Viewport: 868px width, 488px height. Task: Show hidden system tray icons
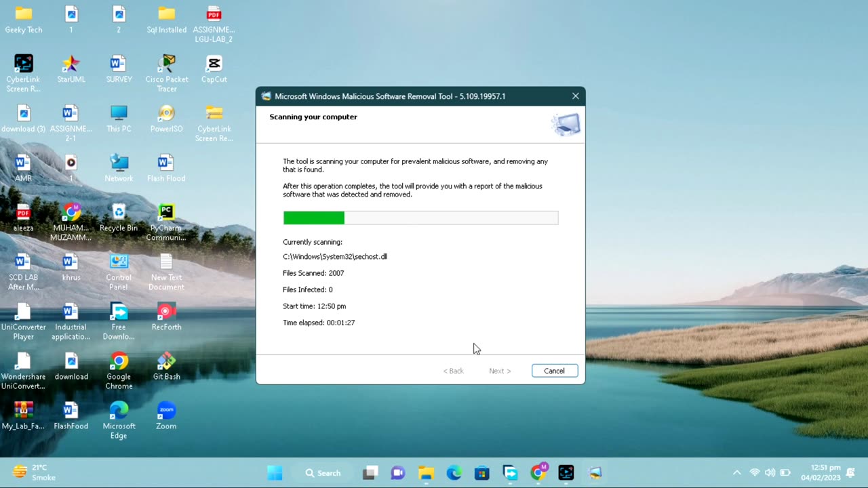736,473
